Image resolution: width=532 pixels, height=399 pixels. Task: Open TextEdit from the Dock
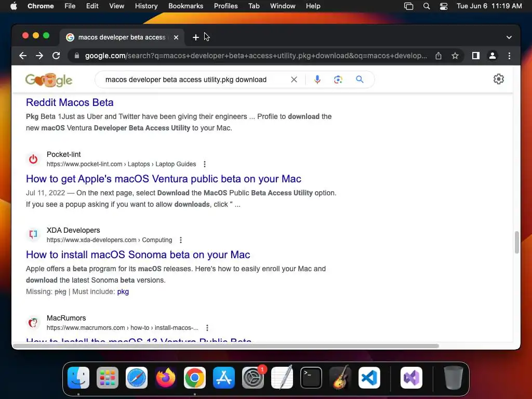click(282, 378)
